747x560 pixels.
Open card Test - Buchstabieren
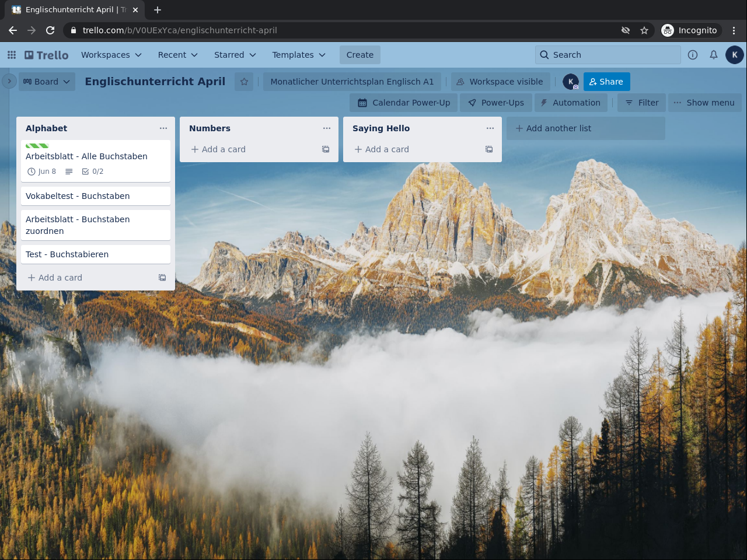[x=96, y=254]
